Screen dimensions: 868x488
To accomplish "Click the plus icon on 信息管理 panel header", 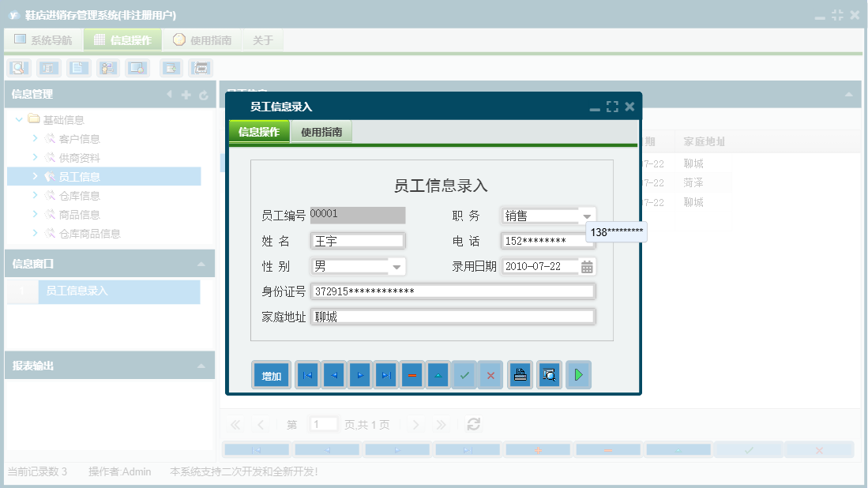I will pos(185,93).
